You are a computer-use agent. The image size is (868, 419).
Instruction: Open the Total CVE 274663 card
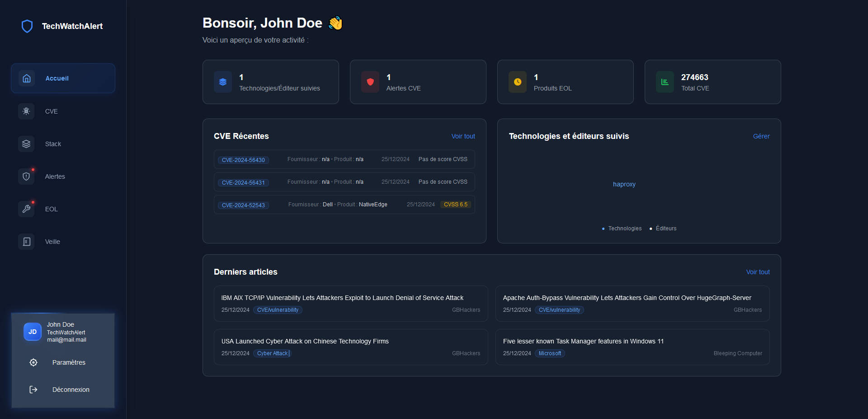pos(713,82)
